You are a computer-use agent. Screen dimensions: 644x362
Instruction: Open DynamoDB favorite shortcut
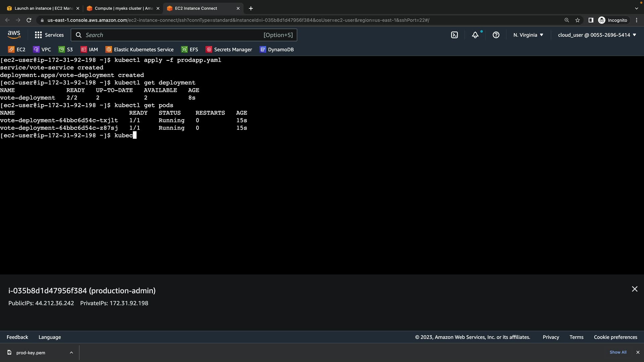click(277, 50)
